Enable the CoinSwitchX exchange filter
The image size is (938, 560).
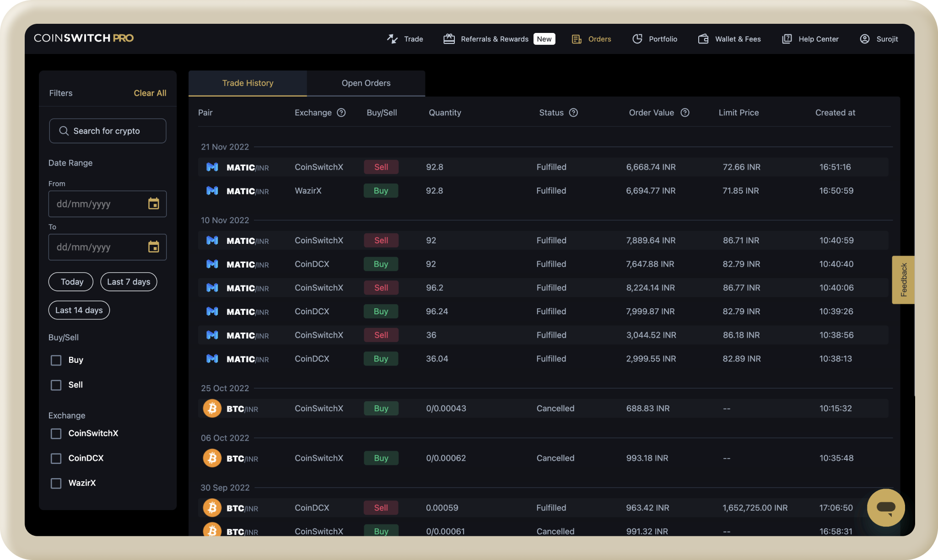56,433
